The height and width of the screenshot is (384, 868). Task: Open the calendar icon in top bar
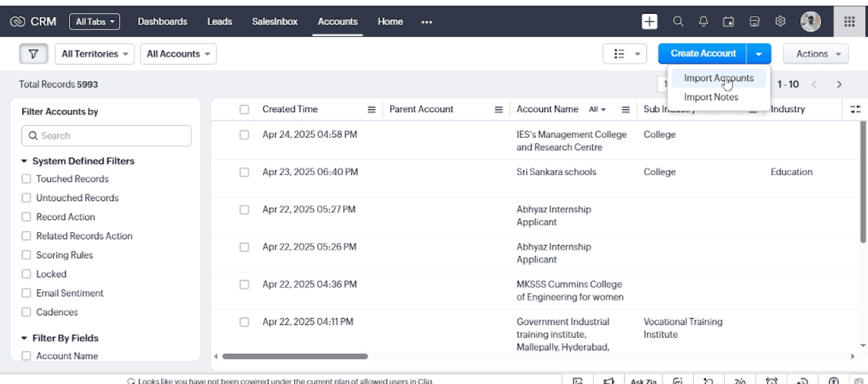click(x=729, y=22)
